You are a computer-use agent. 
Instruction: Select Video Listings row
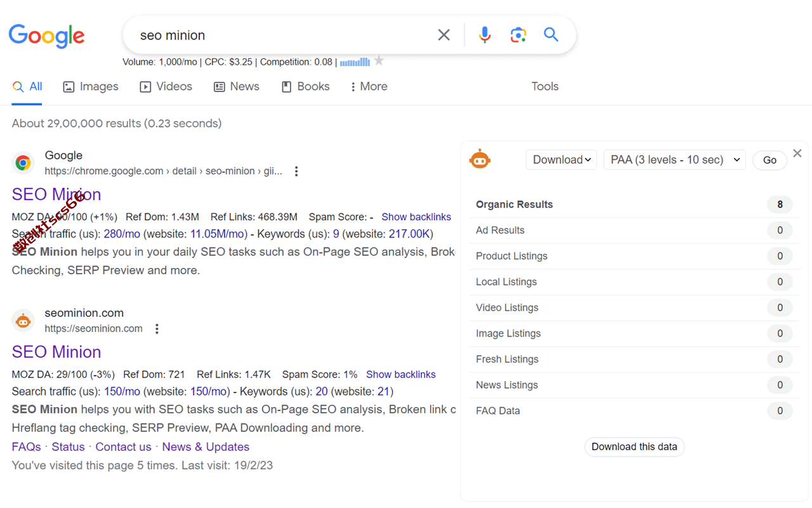[x=634, y=308]
